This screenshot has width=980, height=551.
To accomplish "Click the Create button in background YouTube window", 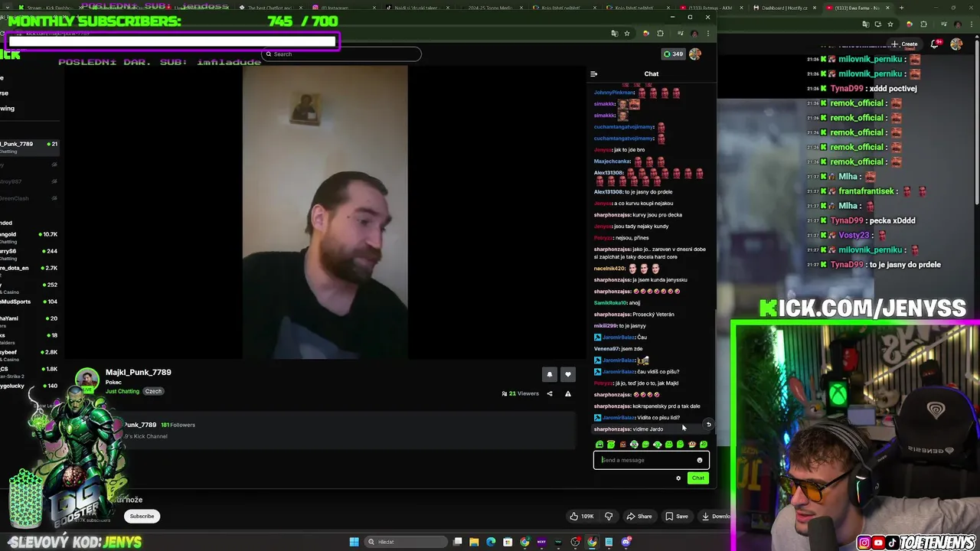I will pyautogui.click(x=904, y=44).
